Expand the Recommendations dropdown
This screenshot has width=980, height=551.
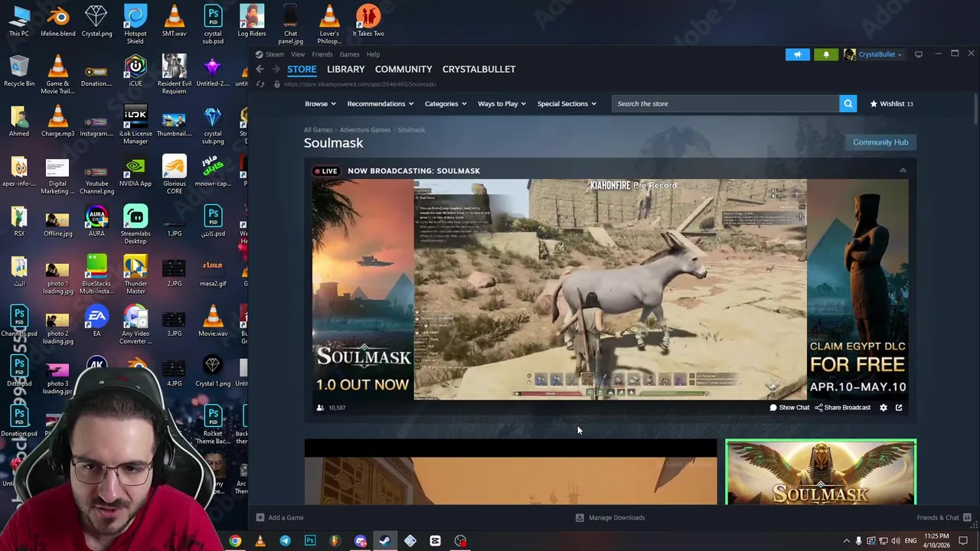[380, 103]
